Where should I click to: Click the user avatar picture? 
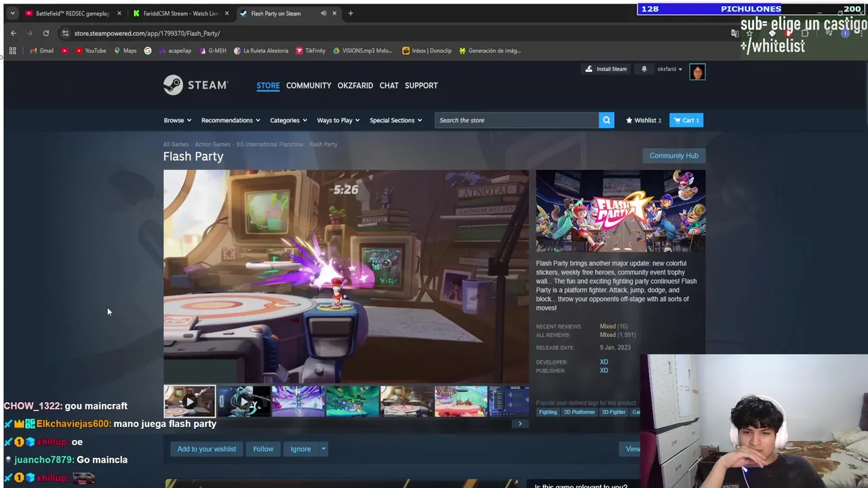[697, 72]
